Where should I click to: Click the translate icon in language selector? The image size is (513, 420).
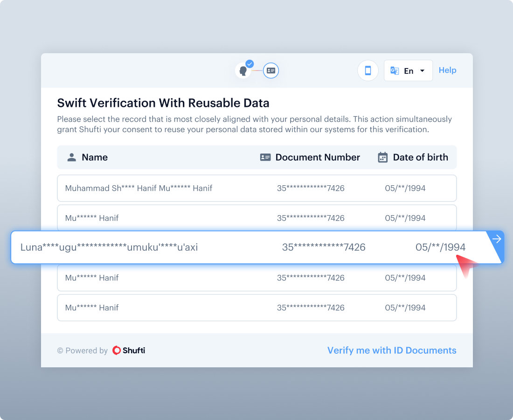pos(395,71)
